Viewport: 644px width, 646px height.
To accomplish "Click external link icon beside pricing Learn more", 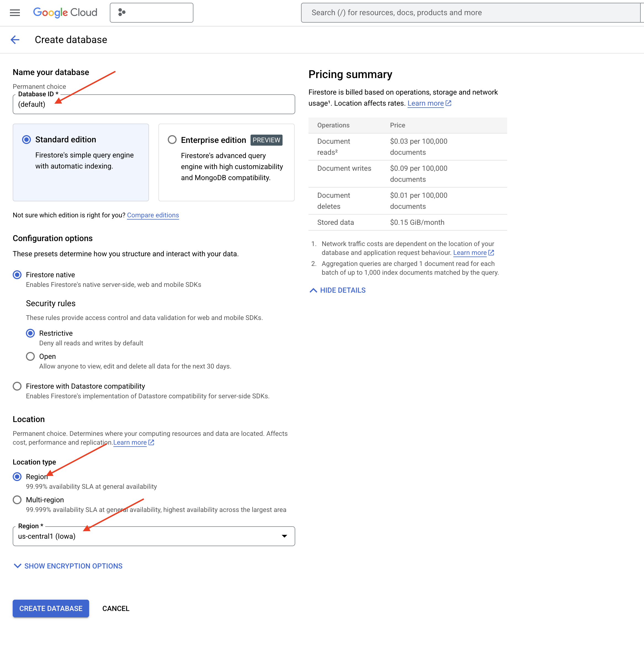I will [449, 103].
